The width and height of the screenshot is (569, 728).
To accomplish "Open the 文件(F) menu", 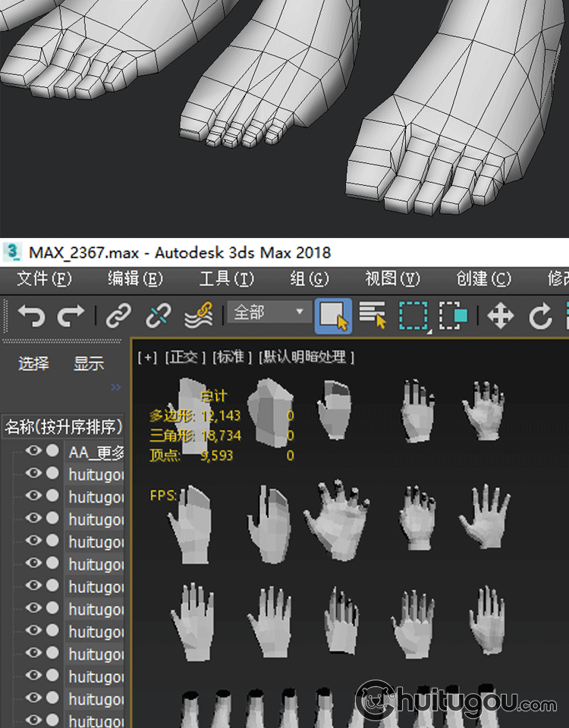I will [44, 278].
